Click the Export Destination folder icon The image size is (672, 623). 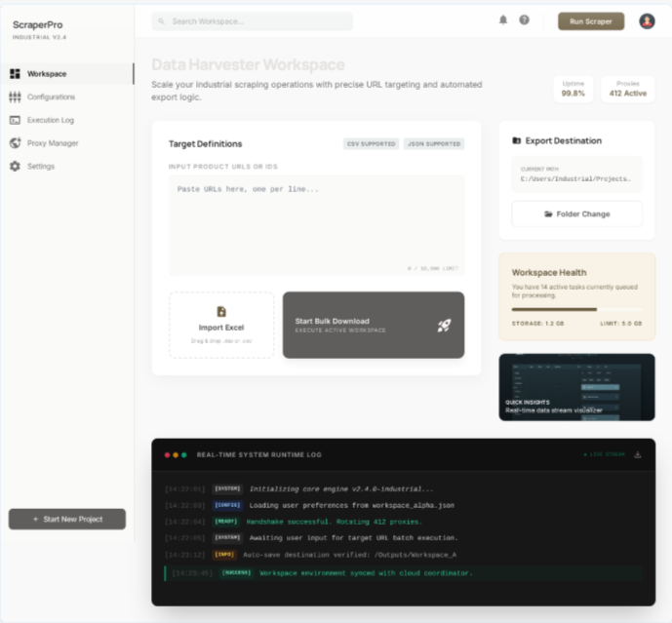tap(516, 140)
